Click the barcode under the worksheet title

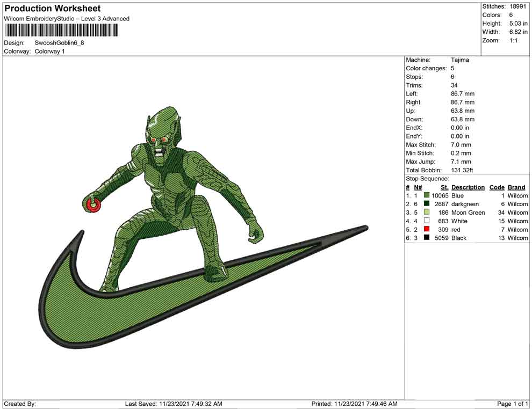click(x=61, y=31)
